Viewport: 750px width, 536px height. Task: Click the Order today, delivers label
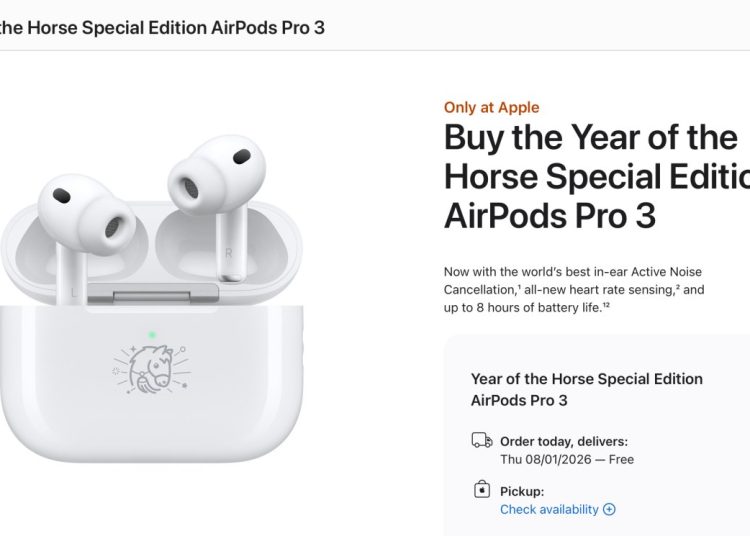click(564, 441)
